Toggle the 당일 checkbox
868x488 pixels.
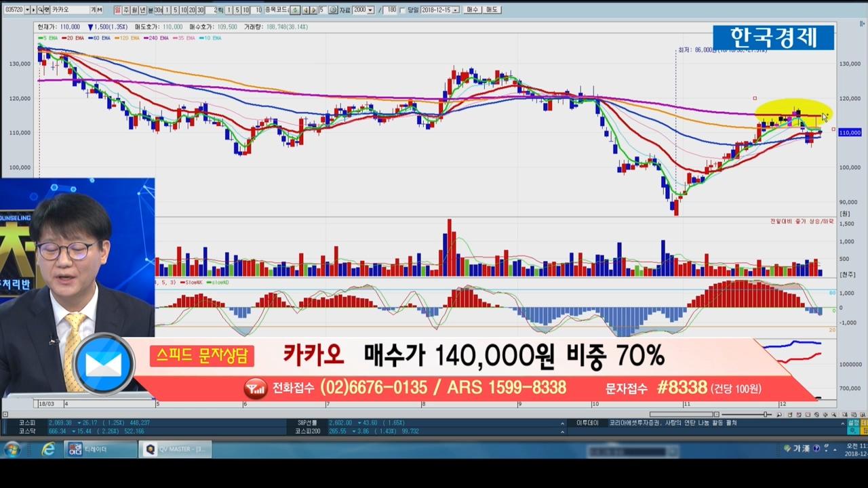[x=403, y=10]
